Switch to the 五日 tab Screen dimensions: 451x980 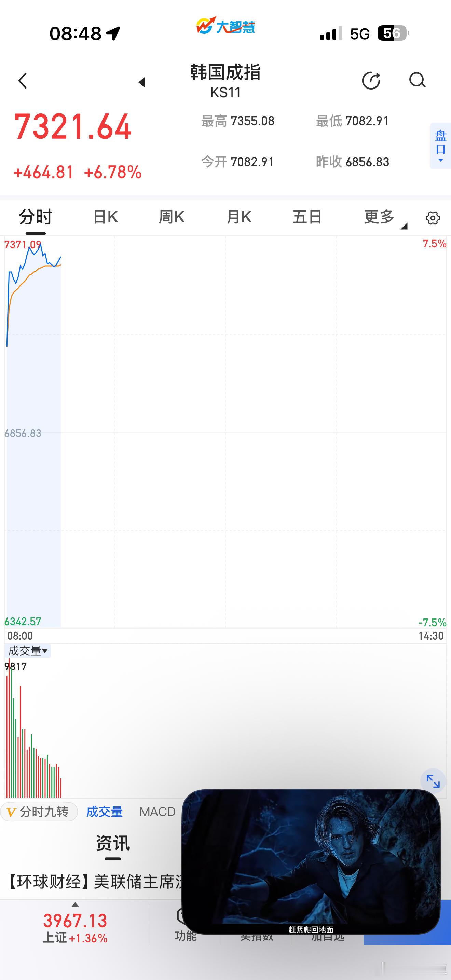(307, 217)
